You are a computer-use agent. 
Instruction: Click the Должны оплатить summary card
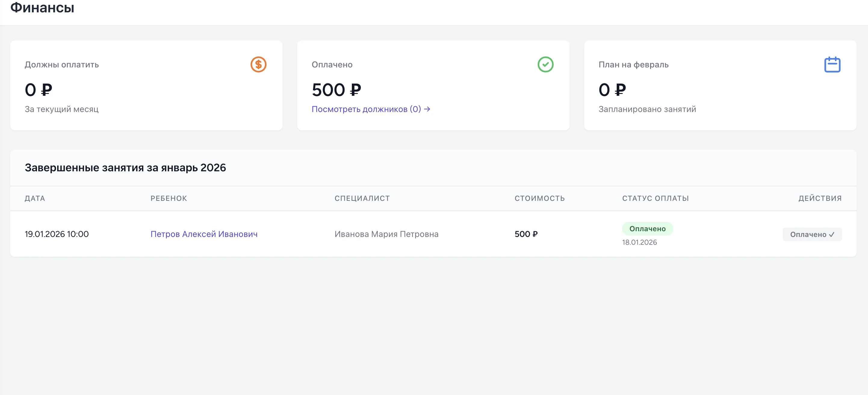(x=146, y=85)
